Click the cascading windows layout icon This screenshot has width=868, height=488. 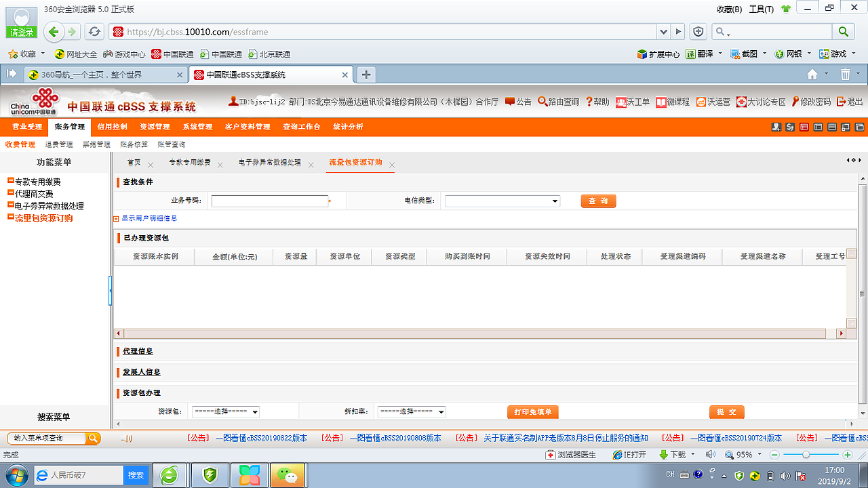[860, 127]
